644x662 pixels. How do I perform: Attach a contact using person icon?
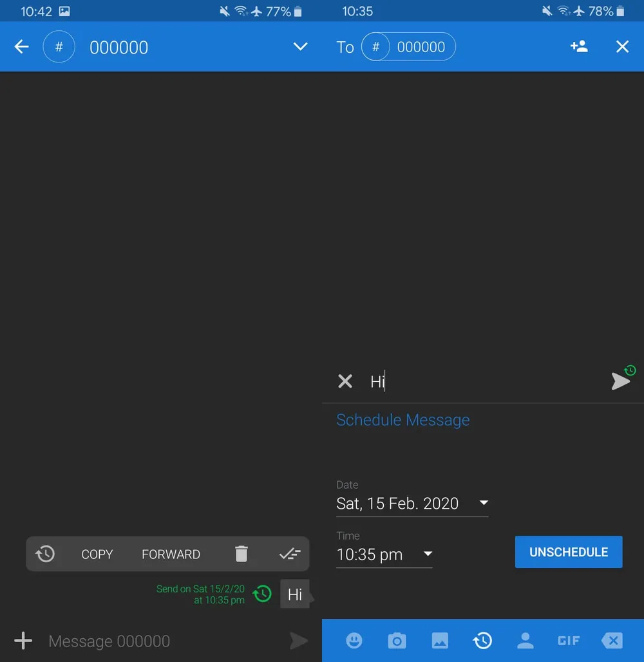pos(526,641)
